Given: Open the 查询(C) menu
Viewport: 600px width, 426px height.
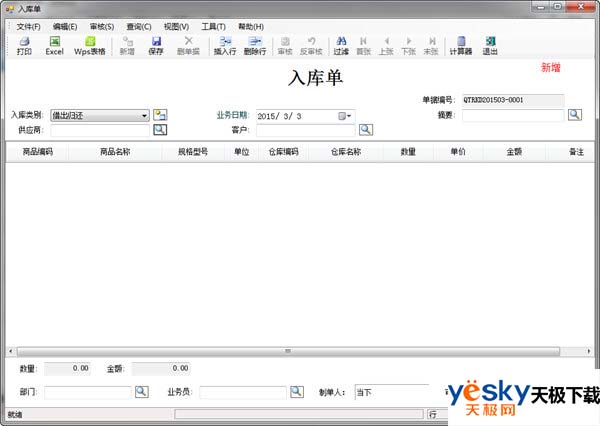Looking at the screenshot, I should click(x=139, y=26).
